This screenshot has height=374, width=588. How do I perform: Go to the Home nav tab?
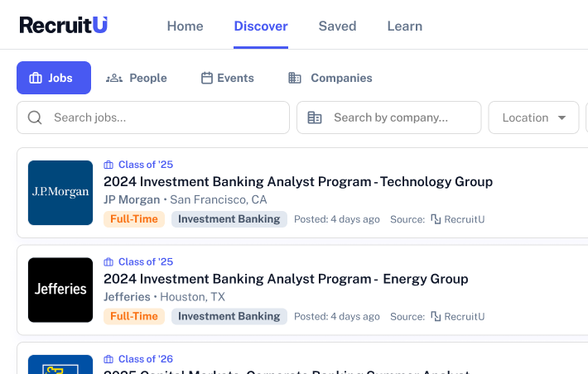pyautogui.click(x=185, y=26)
